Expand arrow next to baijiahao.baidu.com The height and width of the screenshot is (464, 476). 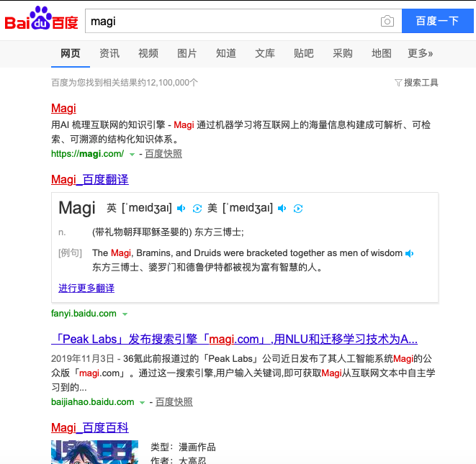142,403
